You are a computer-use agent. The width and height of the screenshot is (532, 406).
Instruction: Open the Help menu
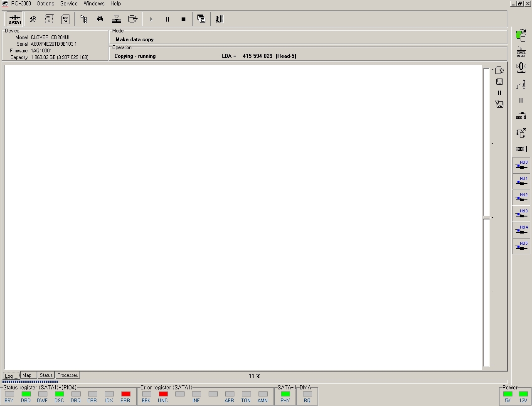tap(116, 3)
